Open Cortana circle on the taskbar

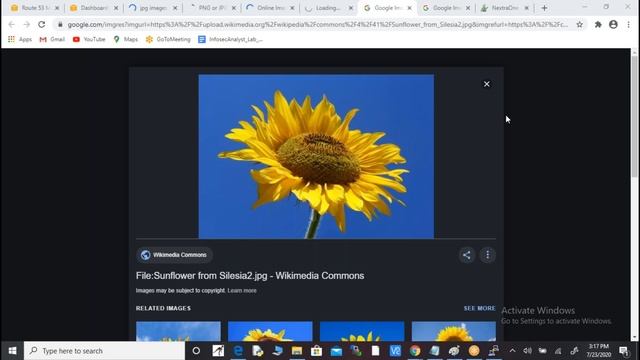pyautogui.click(x=196, y=351)
